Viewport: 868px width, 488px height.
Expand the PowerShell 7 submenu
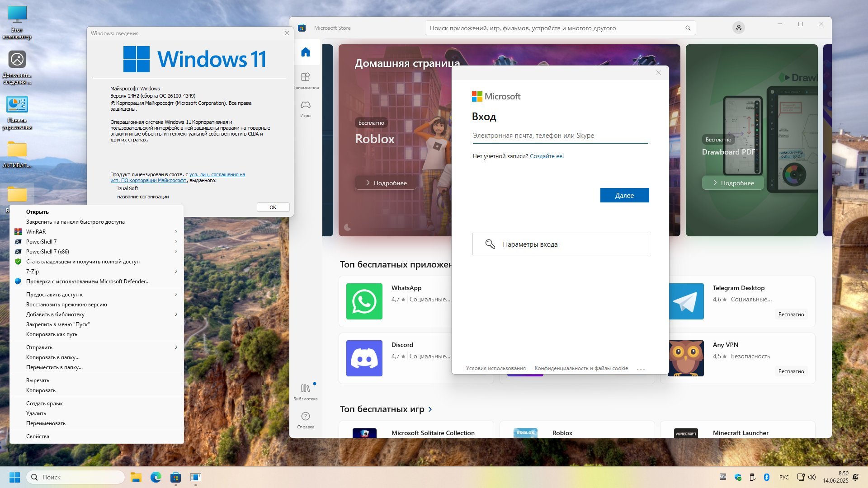click(176, 242)
